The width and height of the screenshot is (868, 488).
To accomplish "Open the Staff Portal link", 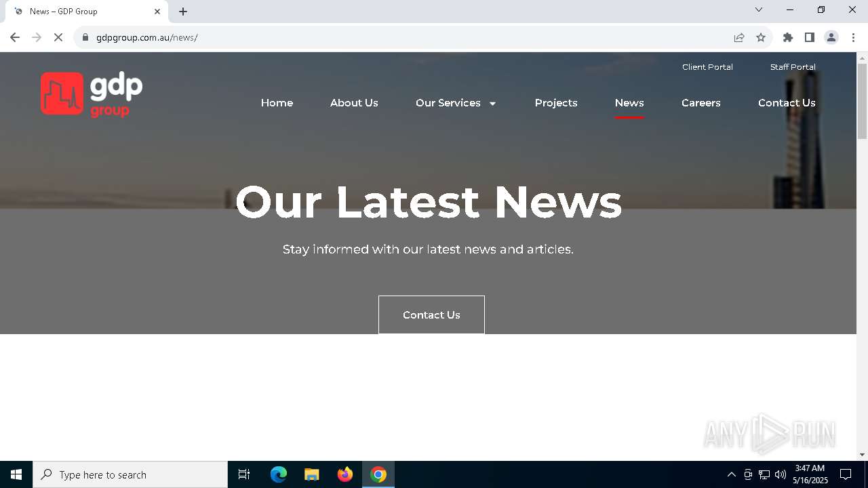I will tap(793, 67).
